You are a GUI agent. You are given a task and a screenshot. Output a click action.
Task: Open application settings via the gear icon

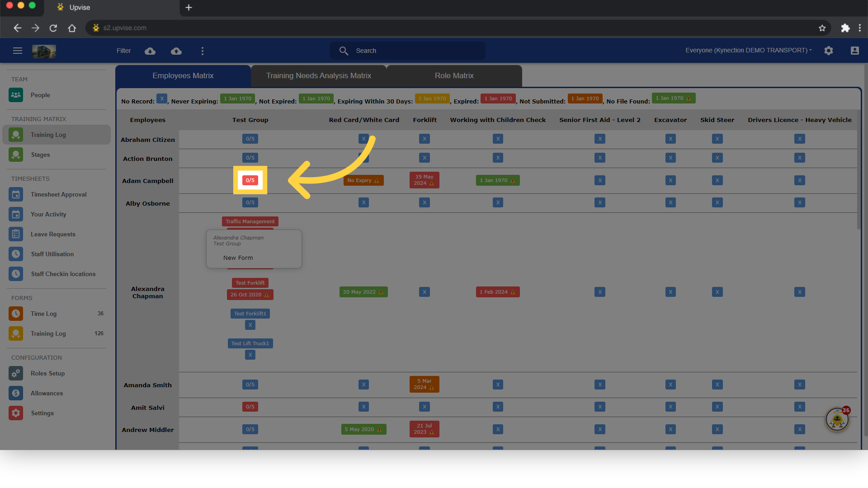tap(829, 51)
